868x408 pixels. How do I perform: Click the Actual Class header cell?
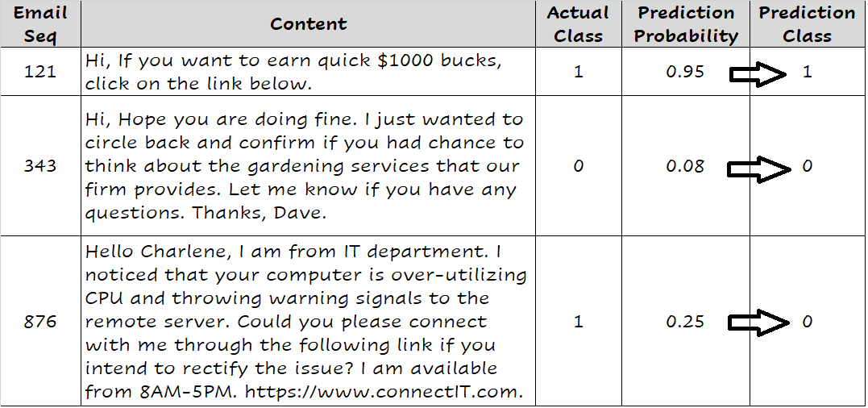point(578,24)
